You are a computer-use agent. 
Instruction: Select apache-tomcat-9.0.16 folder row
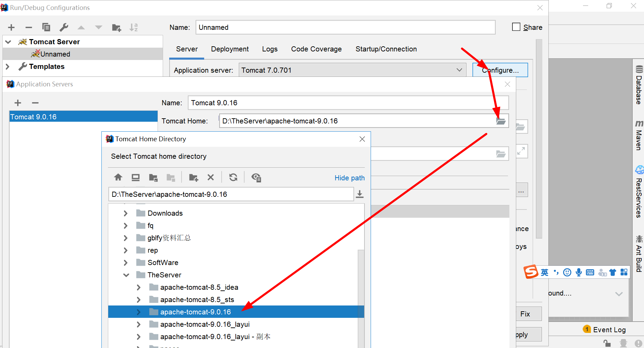pos(236,312)
